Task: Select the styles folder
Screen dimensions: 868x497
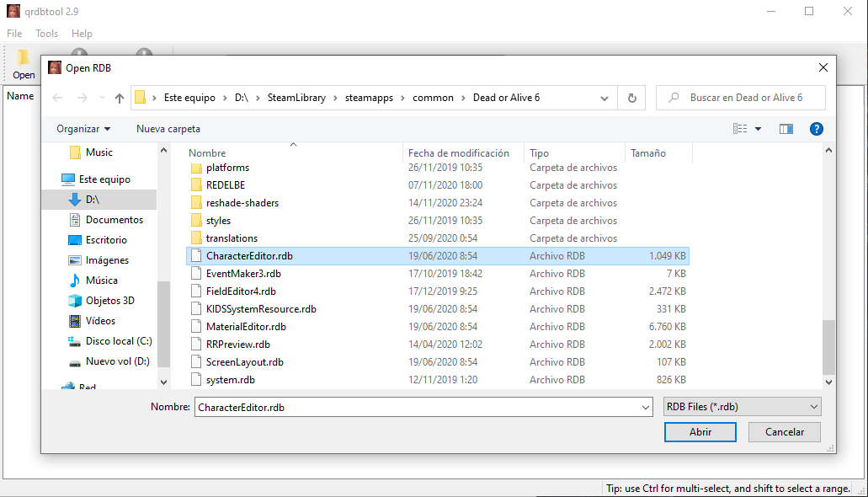Action: click(437, 221)
